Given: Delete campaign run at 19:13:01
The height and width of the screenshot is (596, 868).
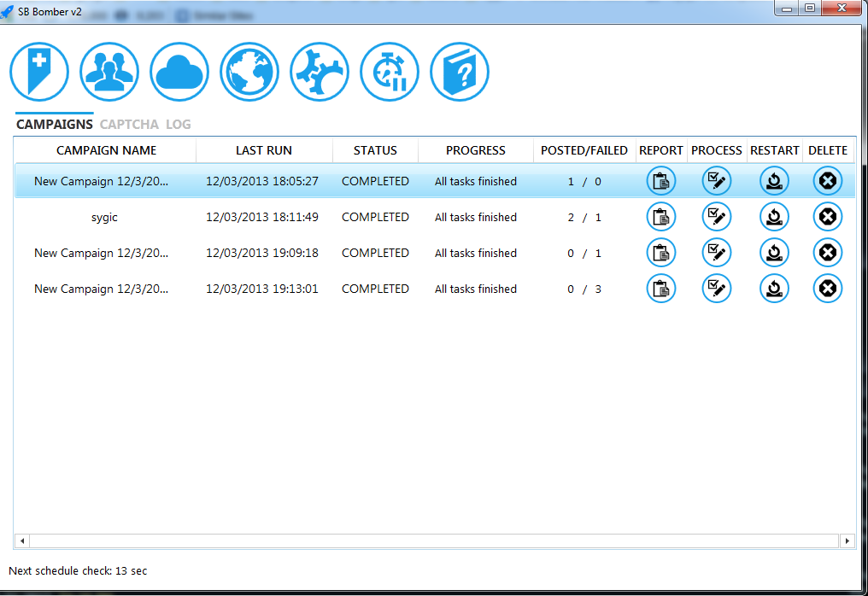Looking at the screenshot, I should tap(828, 289).
